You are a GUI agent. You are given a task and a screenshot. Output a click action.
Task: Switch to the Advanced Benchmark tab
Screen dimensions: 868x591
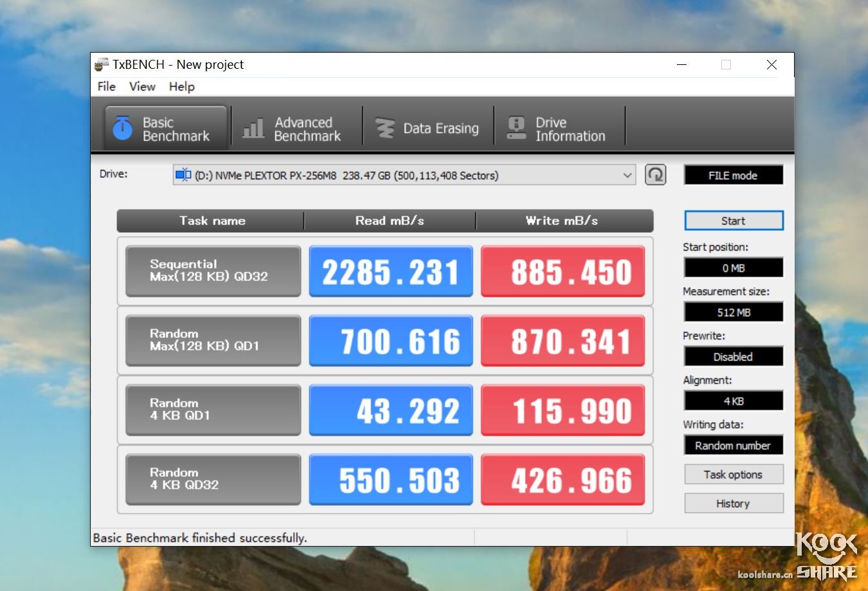[297, 128]
